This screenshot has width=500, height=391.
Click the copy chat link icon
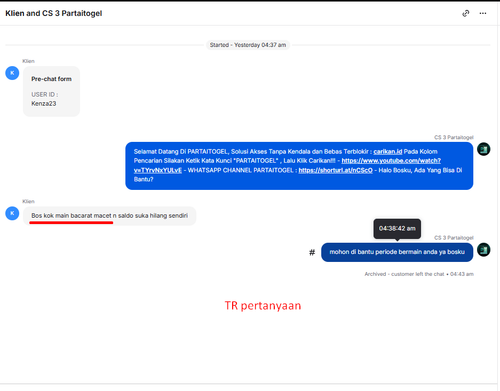466,13
